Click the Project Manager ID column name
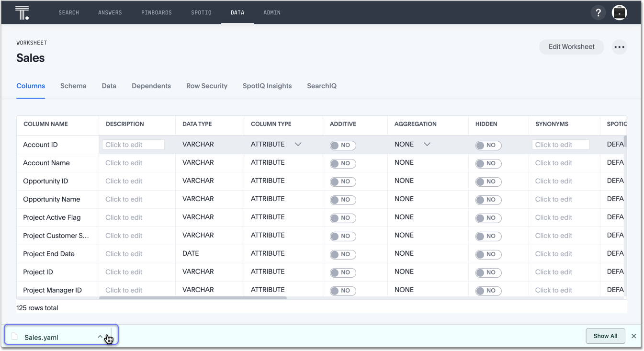The image size is (644, 351). coord(53,290)
